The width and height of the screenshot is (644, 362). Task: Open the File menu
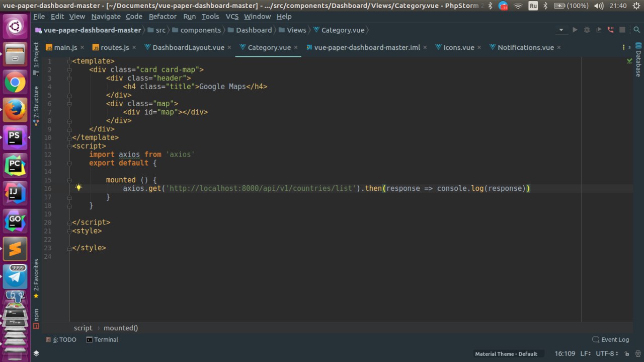click(x=39, y=16)
